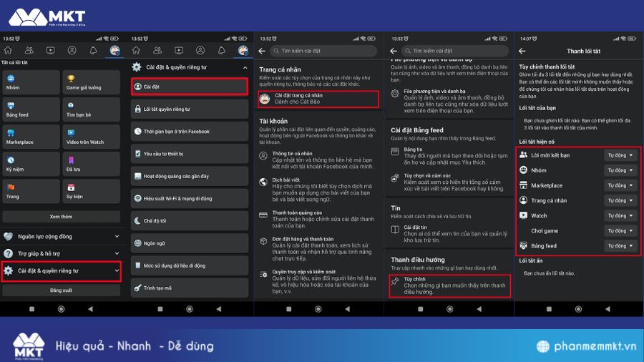Tap notifications bell above Cài đặt & quyền riêng tư header
The height and width of the screenshot is (362, 644).
221,51
